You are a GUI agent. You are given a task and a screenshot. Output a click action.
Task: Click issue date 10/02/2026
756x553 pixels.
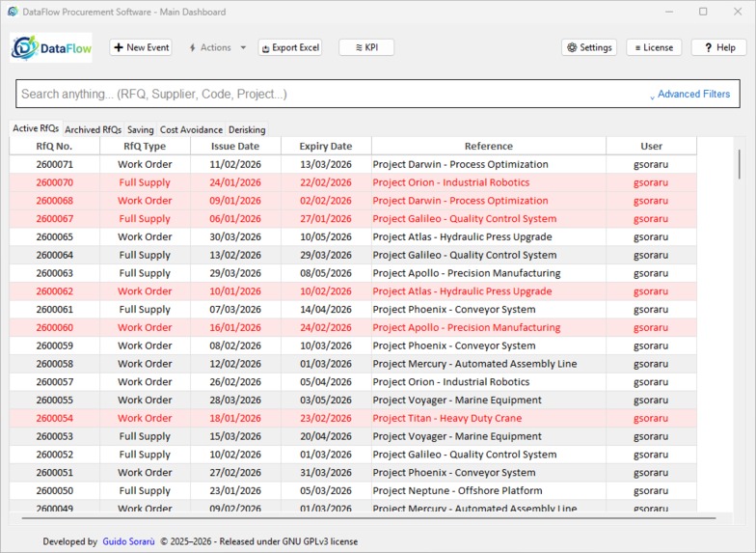(x=235, y=455)
